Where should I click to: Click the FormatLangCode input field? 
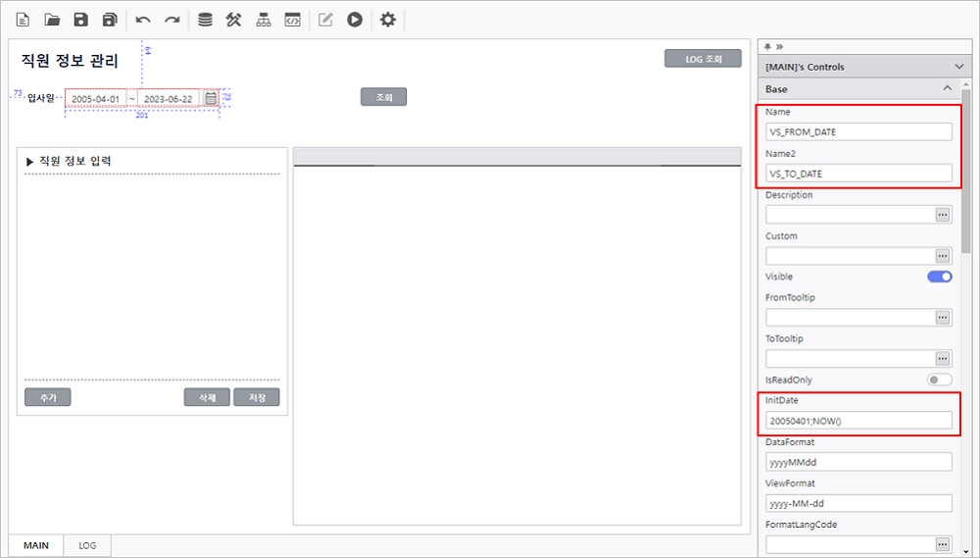click(850, 544)
